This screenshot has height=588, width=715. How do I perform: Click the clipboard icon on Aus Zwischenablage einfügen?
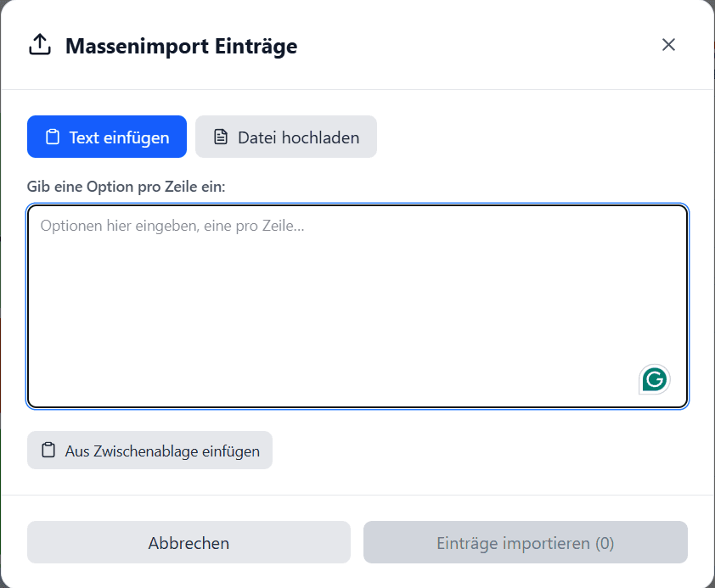coord(47,450)
